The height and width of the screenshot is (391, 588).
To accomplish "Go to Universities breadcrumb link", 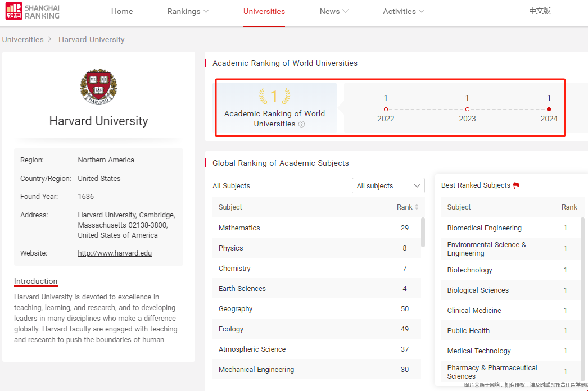I will click(x=23, y=39).
